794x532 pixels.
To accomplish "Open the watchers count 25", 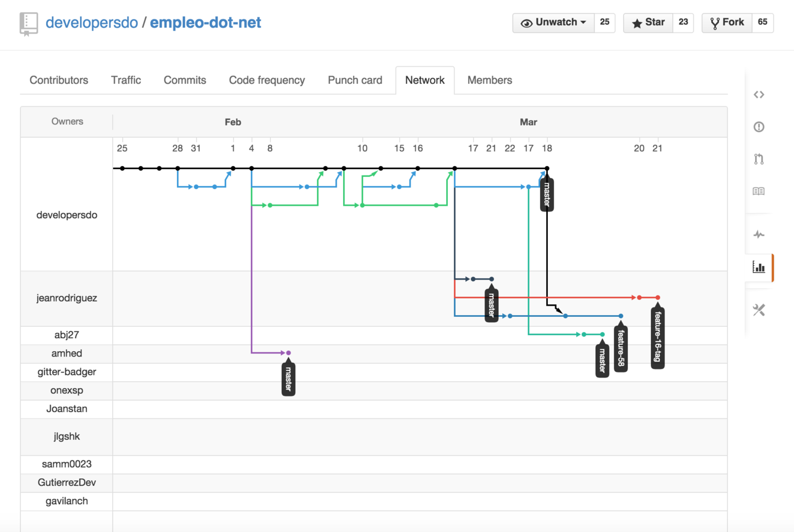I will click(x=605, y=22).
